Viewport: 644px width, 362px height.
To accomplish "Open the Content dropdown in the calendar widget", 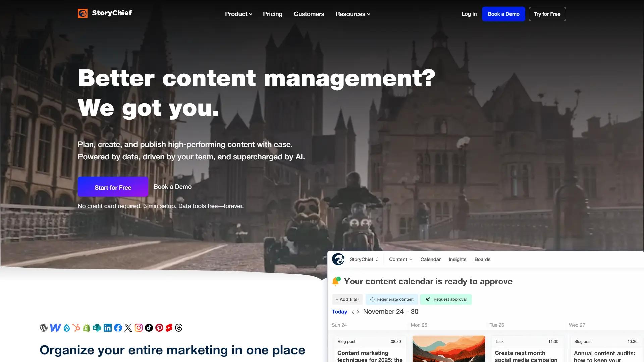I will coord(400,259).
